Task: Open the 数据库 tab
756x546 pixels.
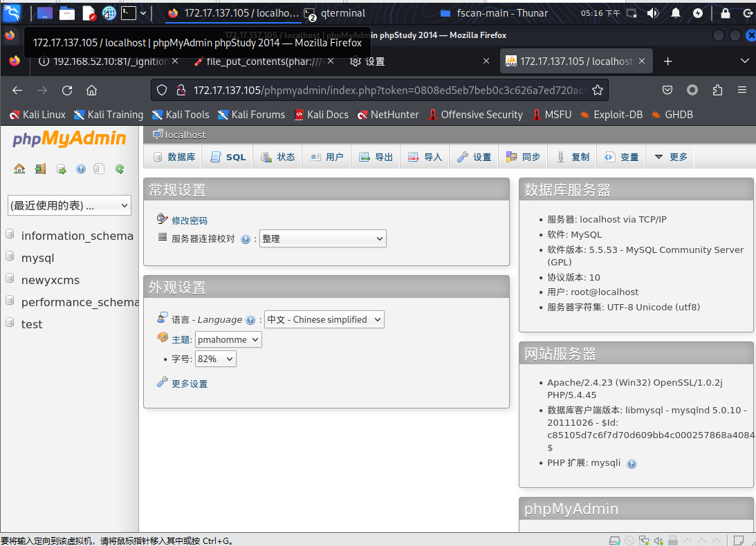Action: [x=174, y=157]
